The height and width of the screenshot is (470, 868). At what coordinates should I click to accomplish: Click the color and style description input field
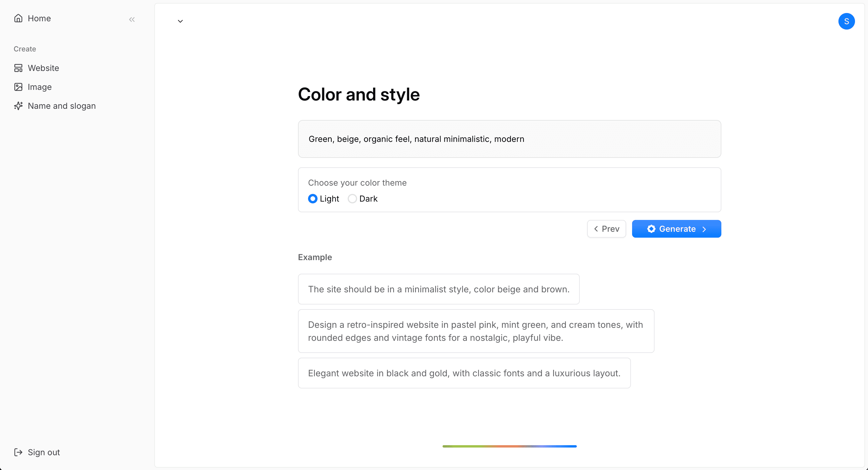(509, 139)
